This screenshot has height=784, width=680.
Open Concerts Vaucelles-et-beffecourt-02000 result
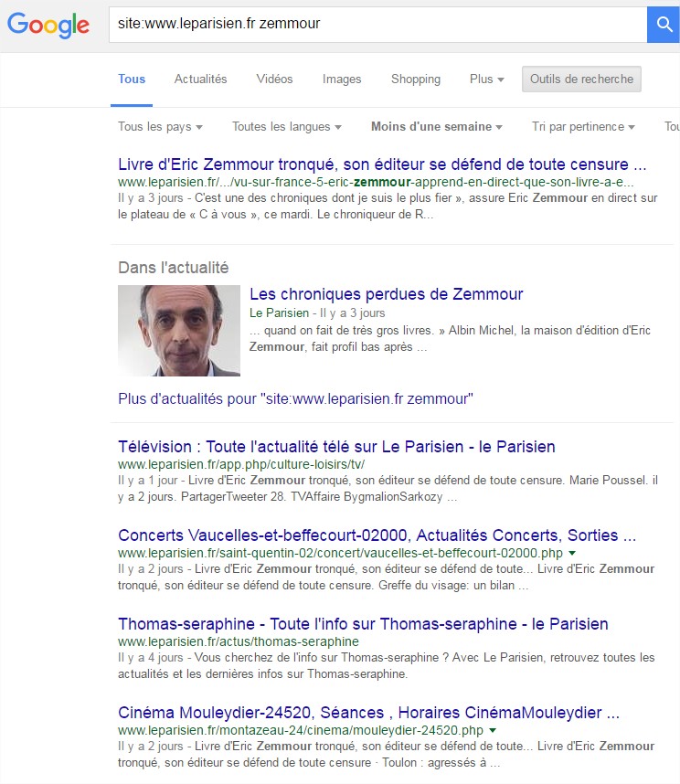point(377,535)
